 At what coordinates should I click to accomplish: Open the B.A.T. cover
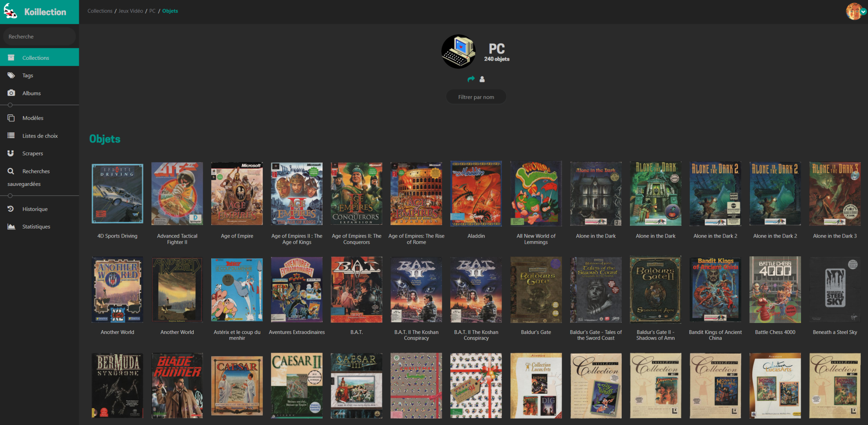(356, 290)
